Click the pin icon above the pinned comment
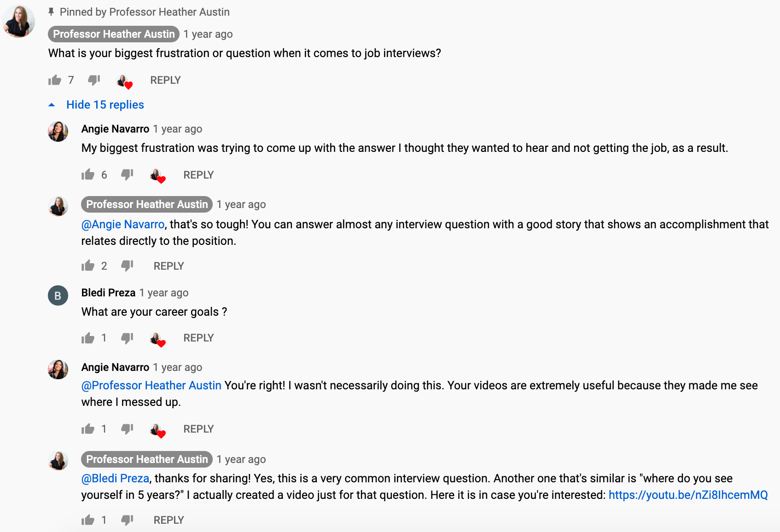 point(51,12)
